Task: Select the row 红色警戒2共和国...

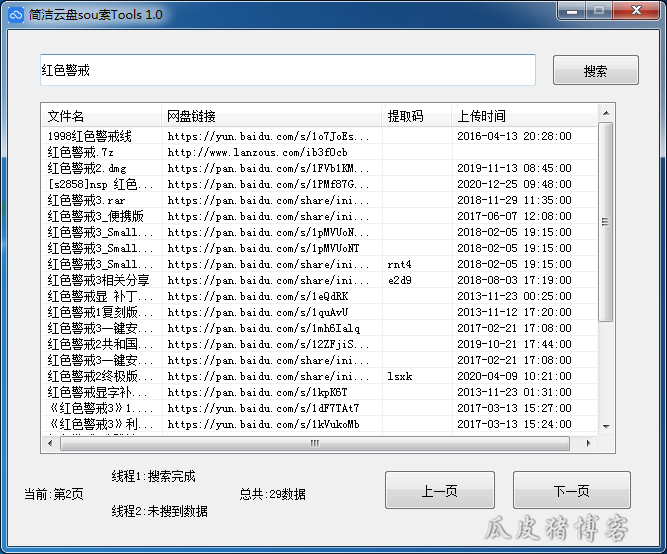Action: click(319, 344)
